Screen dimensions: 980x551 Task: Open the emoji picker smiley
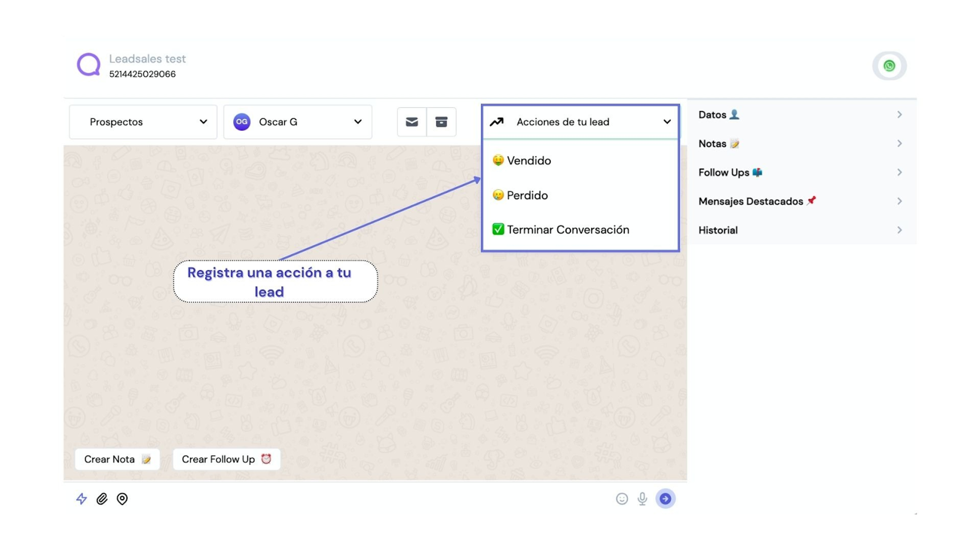click(x=622, y=498)
